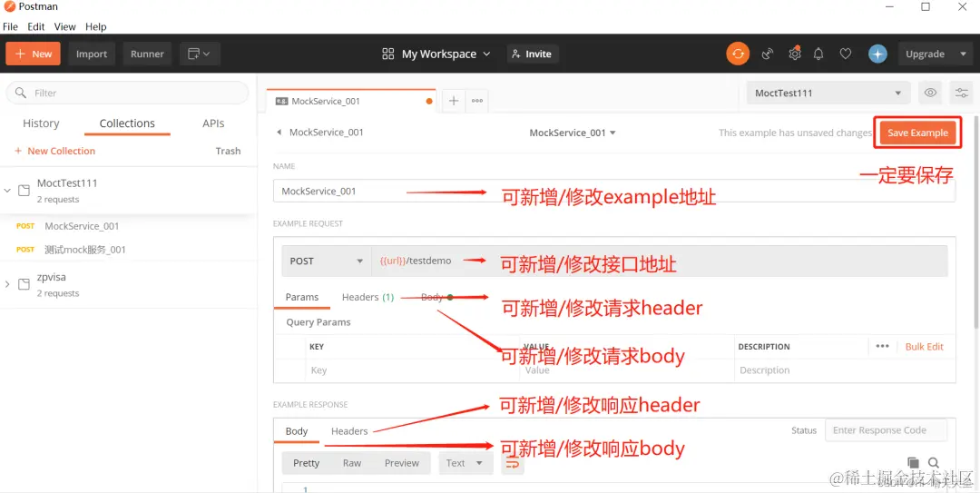The height and width of the screenshot is (493, 980).
Task: Open the File menu
Action: [x=11, y=27]
